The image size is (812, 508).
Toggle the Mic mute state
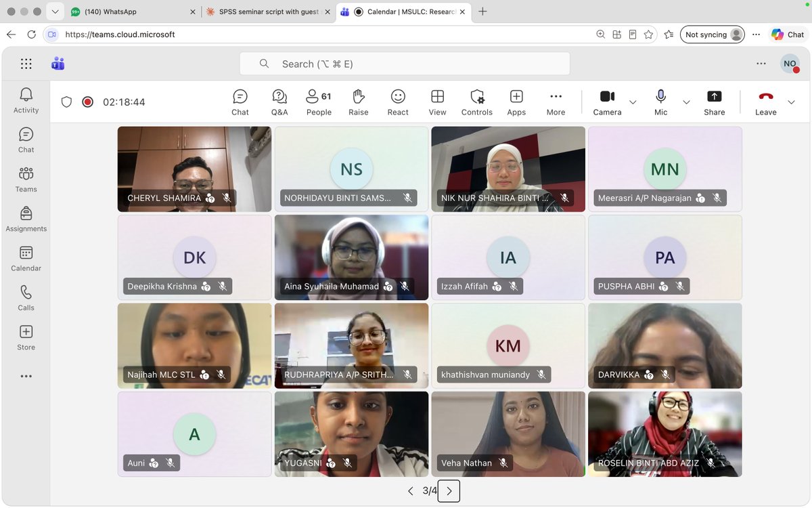661,102
